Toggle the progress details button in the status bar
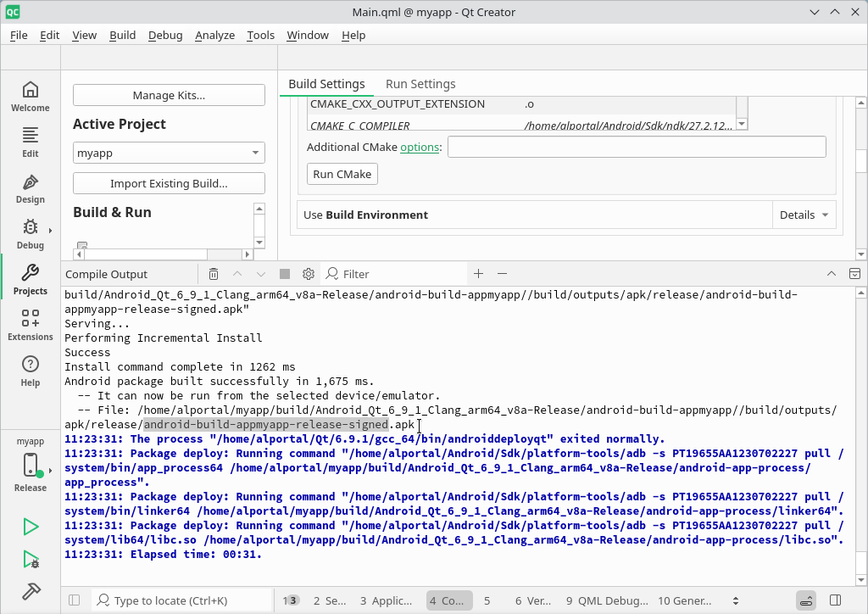868x614 pixels. pyautogui.click(x=807, y=600)
